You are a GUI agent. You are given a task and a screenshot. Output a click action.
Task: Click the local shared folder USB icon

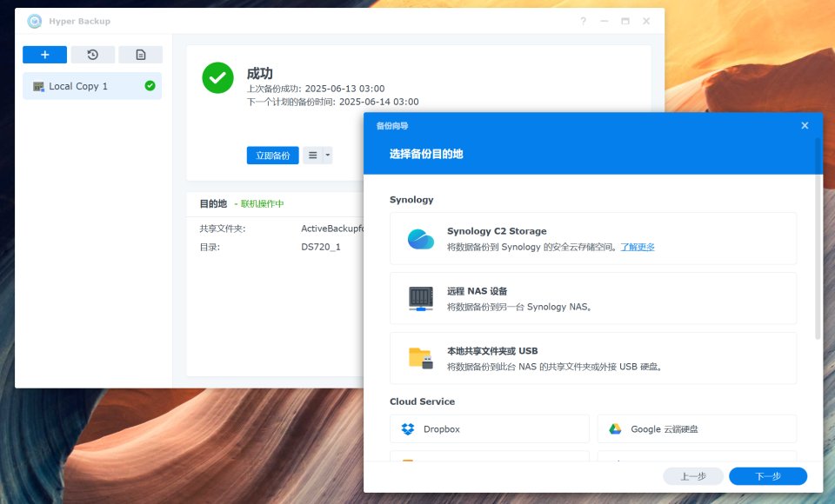tap(421, 358)
